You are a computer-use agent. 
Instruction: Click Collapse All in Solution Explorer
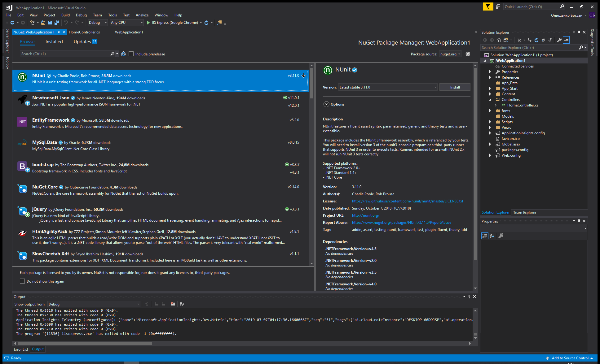click(543, 40)
